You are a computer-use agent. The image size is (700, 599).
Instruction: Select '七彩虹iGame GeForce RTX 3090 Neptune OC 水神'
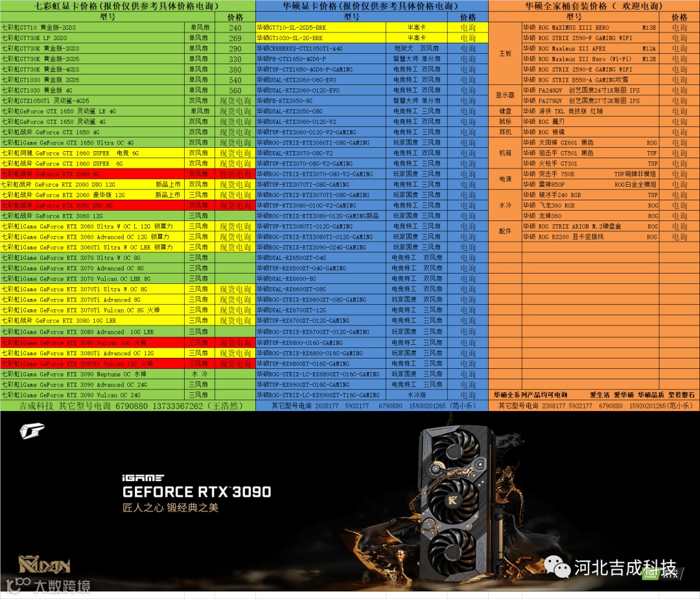93,374
